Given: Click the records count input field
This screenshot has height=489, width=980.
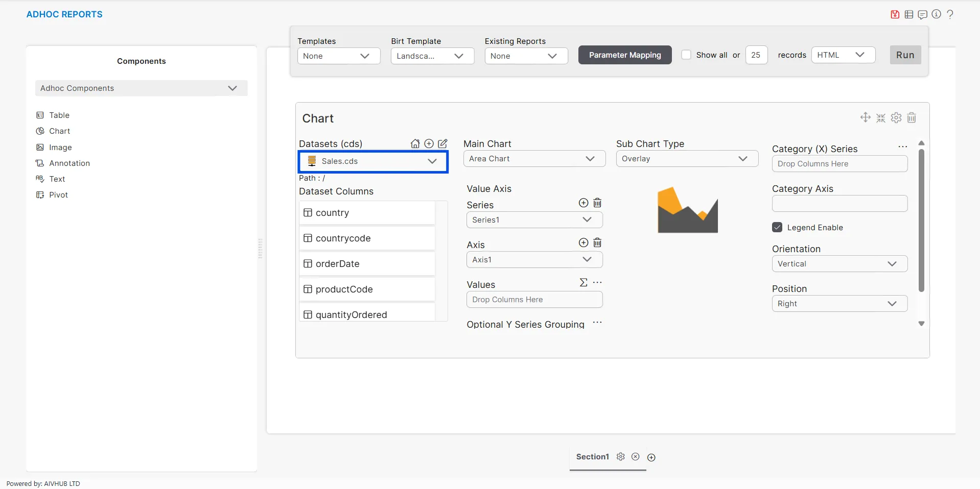Looking at the screenshot, I should click(756, 55).
